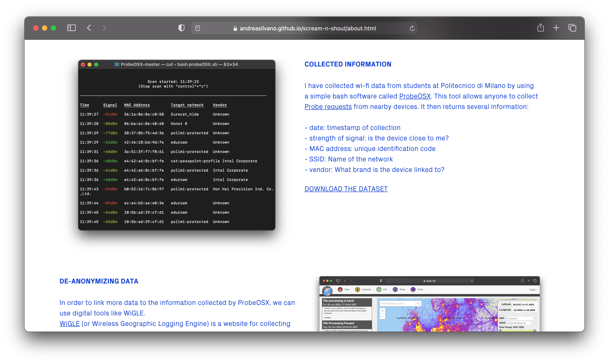Click 'cat-passpoint-profile' entry
Viewport: 609px width, 364px height.
195,161
